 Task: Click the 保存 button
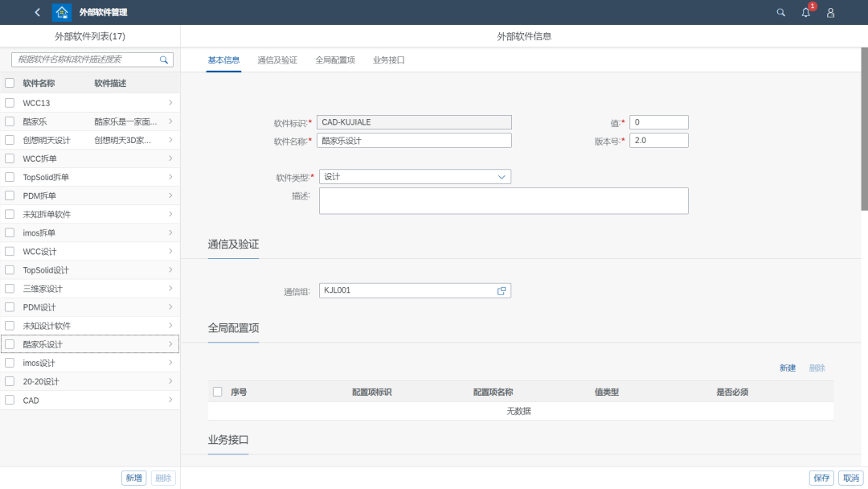821,478
